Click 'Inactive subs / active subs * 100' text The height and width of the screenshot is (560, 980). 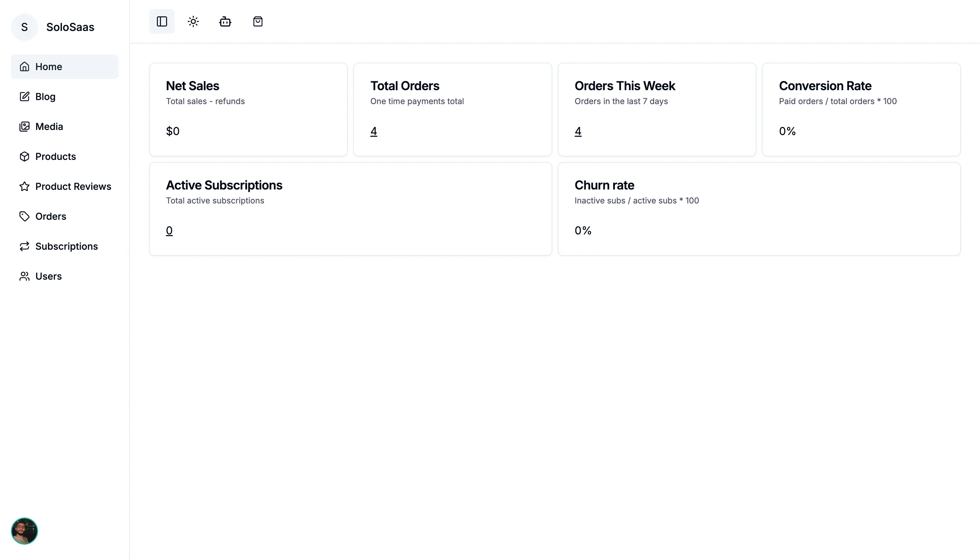tap(637, 201)
